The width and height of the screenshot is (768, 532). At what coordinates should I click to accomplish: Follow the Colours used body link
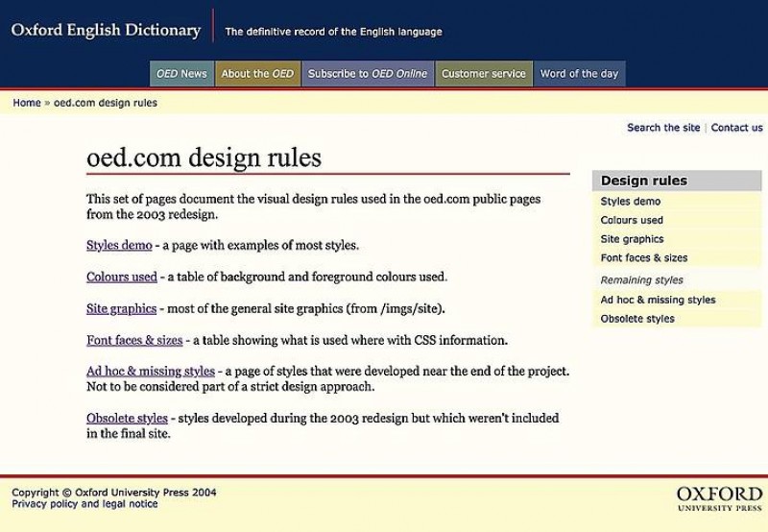pyautogui.click(x=121, y=277)
